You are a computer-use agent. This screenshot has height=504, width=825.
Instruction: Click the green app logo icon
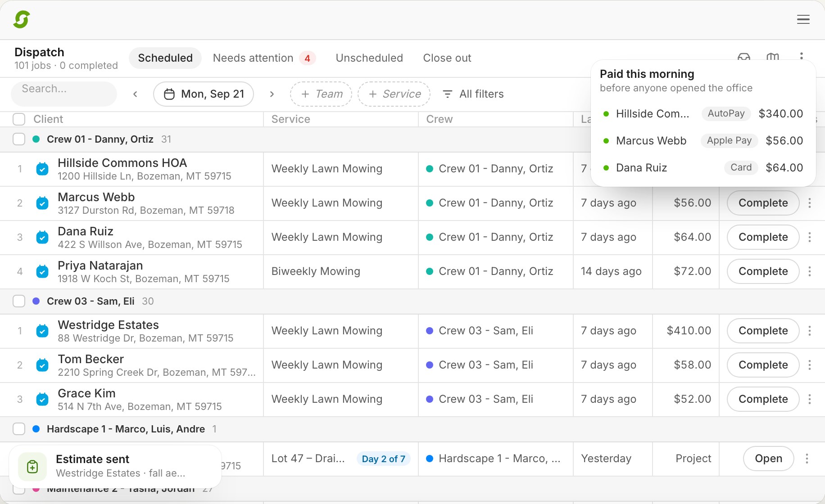point(22,19)
